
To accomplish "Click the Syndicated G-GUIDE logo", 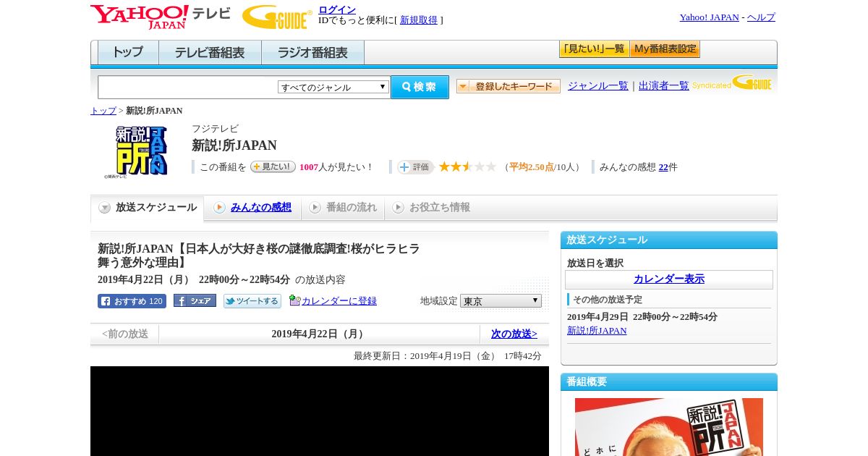I will tap(732, 83).
